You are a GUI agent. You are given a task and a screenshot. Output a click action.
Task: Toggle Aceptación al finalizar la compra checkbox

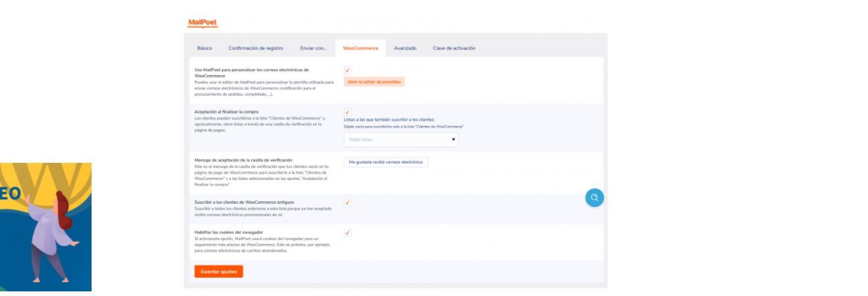click(347, 111)
